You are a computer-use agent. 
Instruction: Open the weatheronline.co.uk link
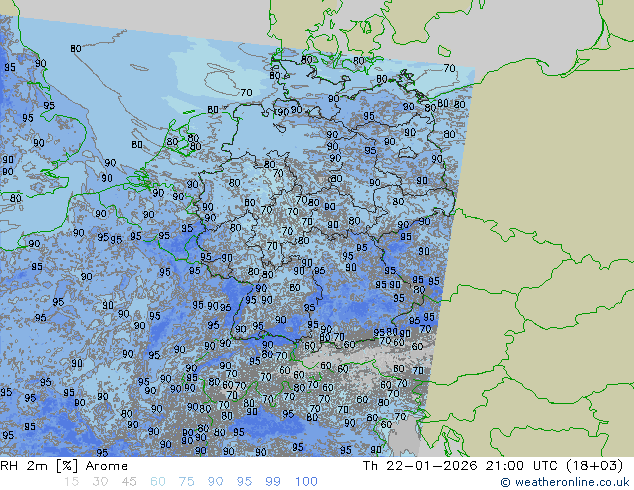[x=565, y=482]
